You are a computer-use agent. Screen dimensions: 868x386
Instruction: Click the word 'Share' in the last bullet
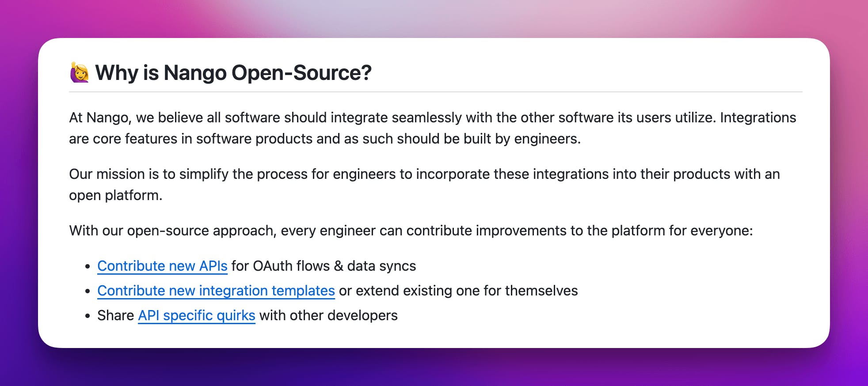pos(115,315)
